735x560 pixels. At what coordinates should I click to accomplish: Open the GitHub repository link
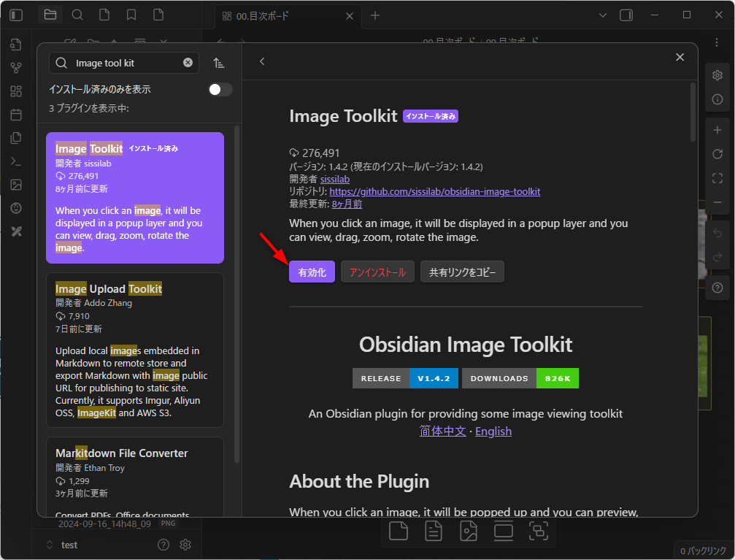pos(434,191)
